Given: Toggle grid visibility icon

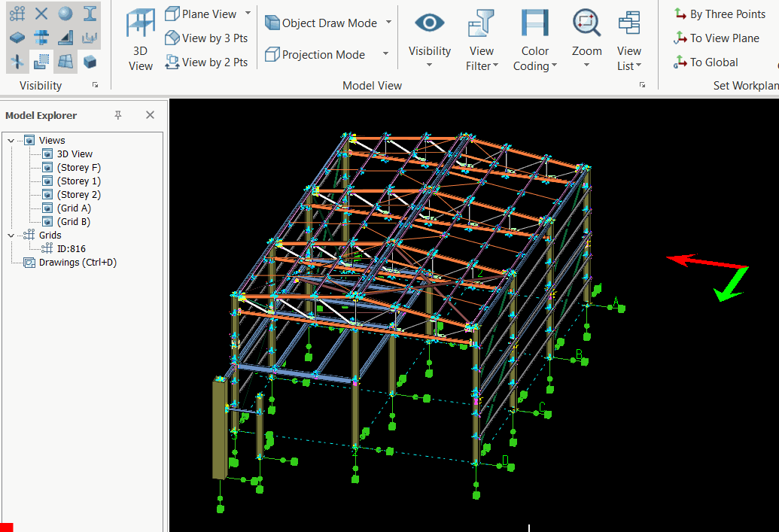Looking at the screenshot, I should 17,14.
